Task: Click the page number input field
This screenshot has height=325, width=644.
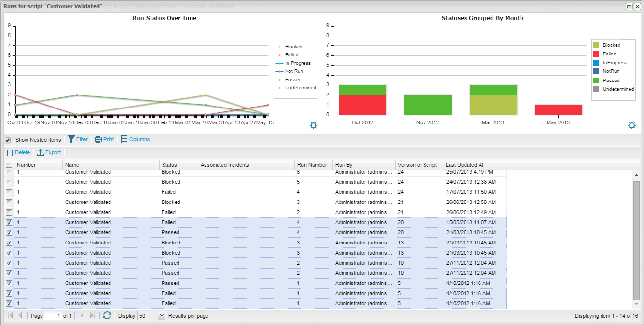Action: pyautogui.click(x=53, y=316)
